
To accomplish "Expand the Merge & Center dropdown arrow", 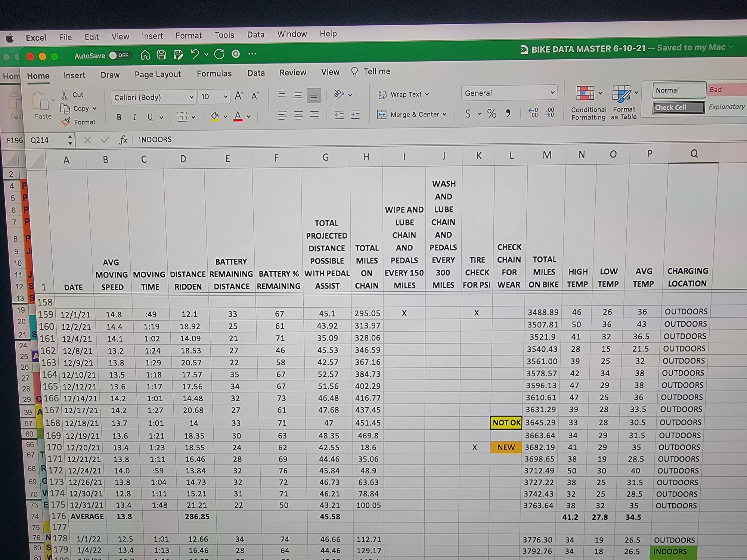I will [444, 114].
